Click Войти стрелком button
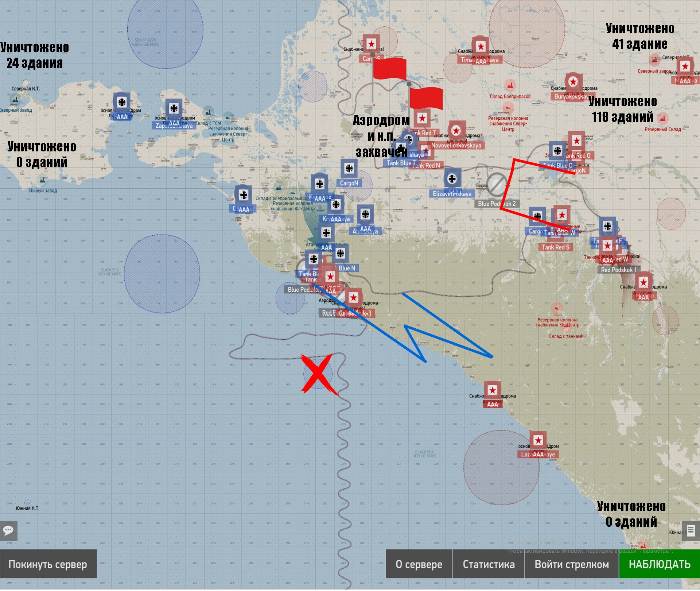This screenshot has width=700, height=591. click(571, 564)
